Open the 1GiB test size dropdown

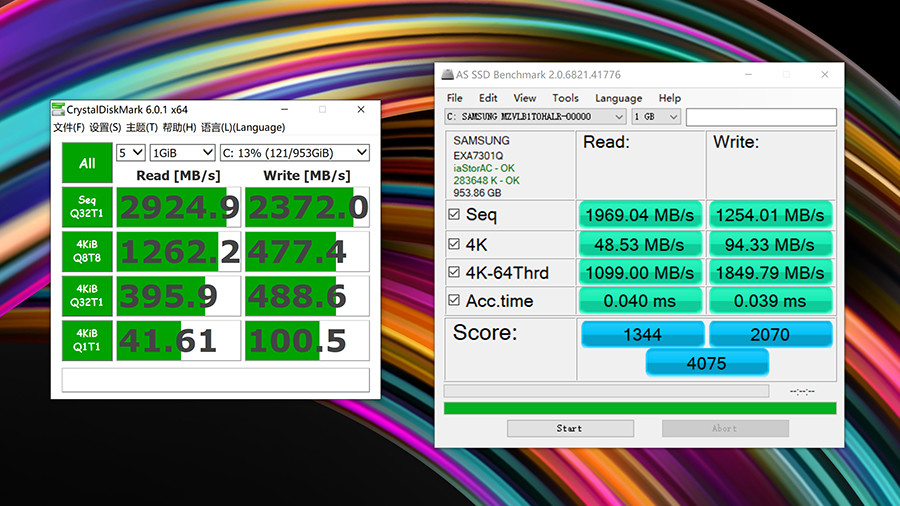[183, 153]
